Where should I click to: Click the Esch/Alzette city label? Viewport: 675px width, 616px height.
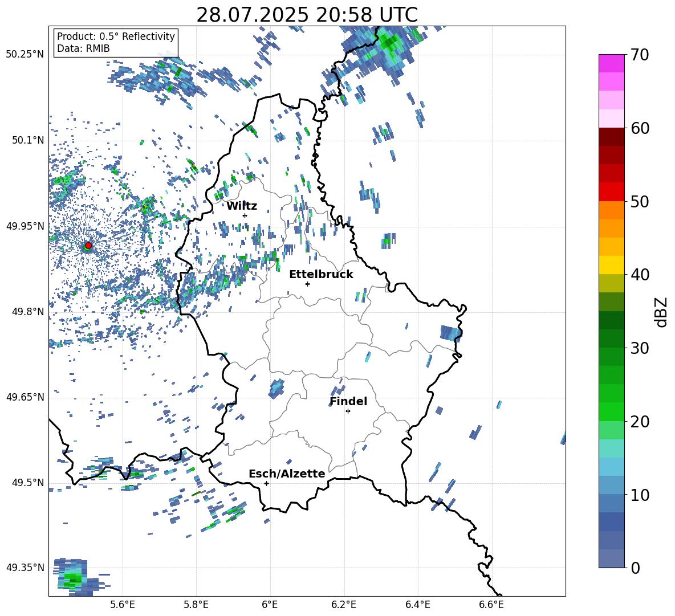click(x=287, y=474)
